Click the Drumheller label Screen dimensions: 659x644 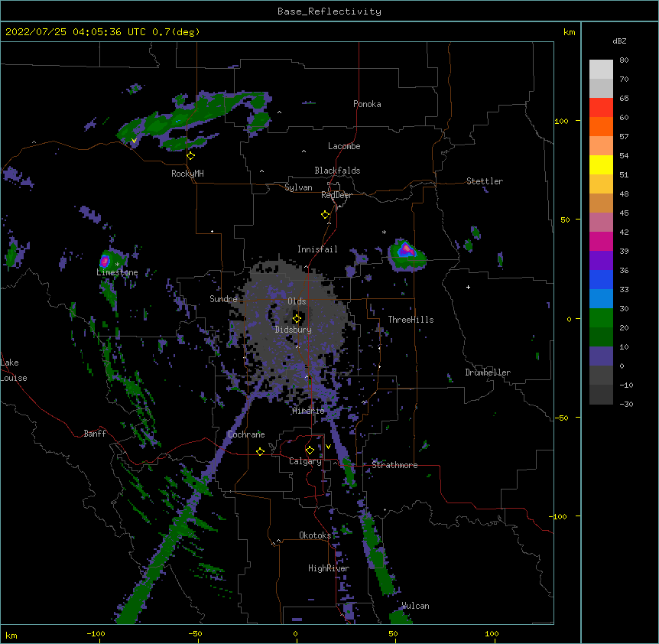coord(488,372)
